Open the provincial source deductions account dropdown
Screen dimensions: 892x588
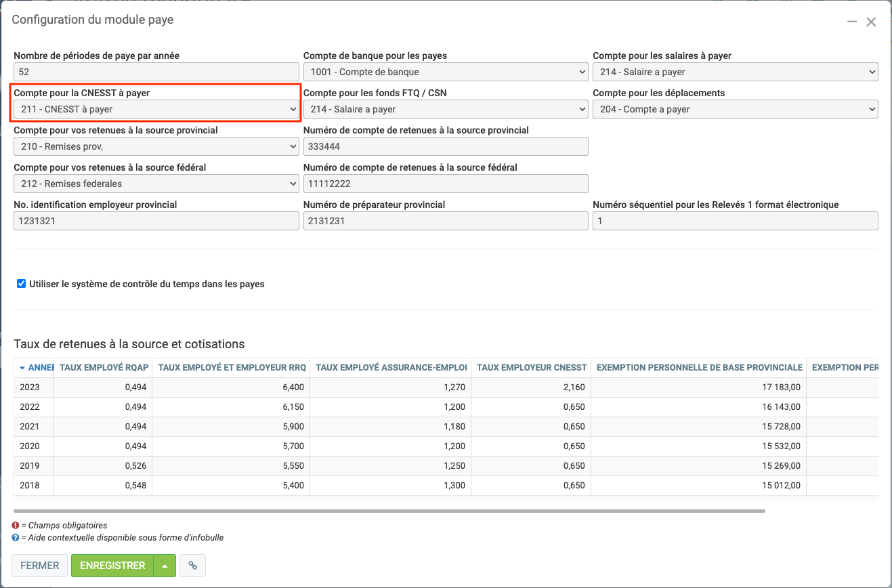156,146
